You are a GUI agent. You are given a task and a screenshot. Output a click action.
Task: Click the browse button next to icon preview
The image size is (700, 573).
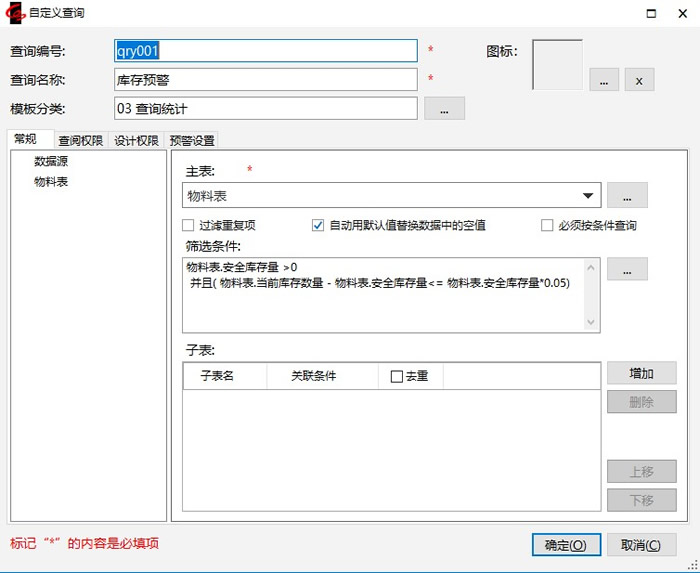pos(603,80)
